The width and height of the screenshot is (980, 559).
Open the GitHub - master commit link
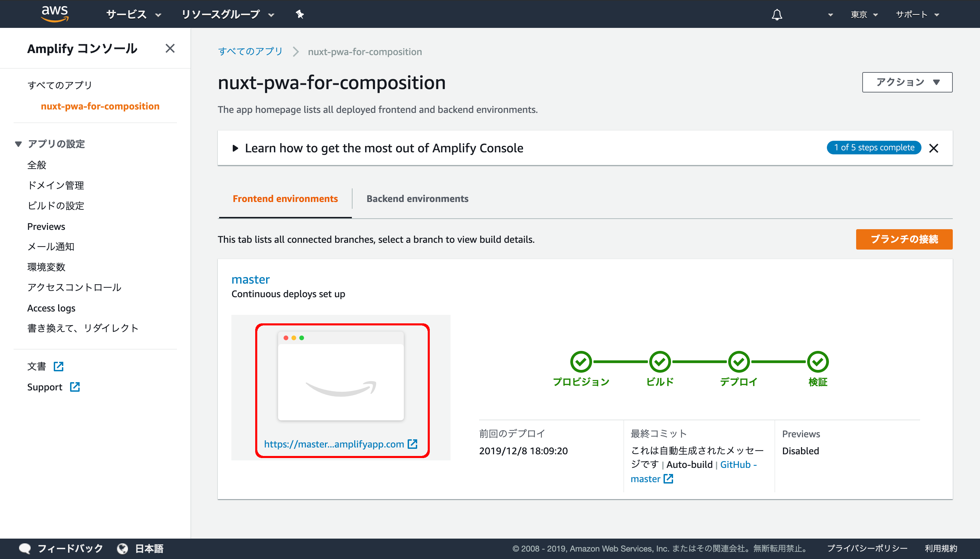click(693, 472)
